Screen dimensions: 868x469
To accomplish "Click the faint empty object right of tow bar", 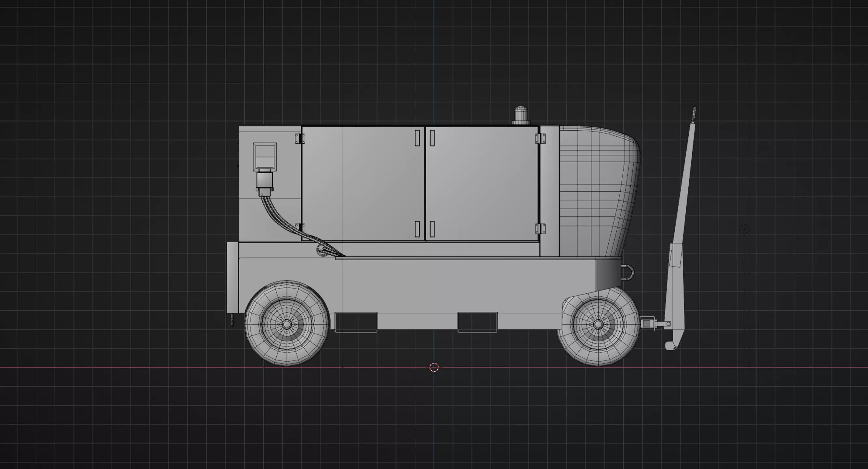I will [x=744, y=229].
